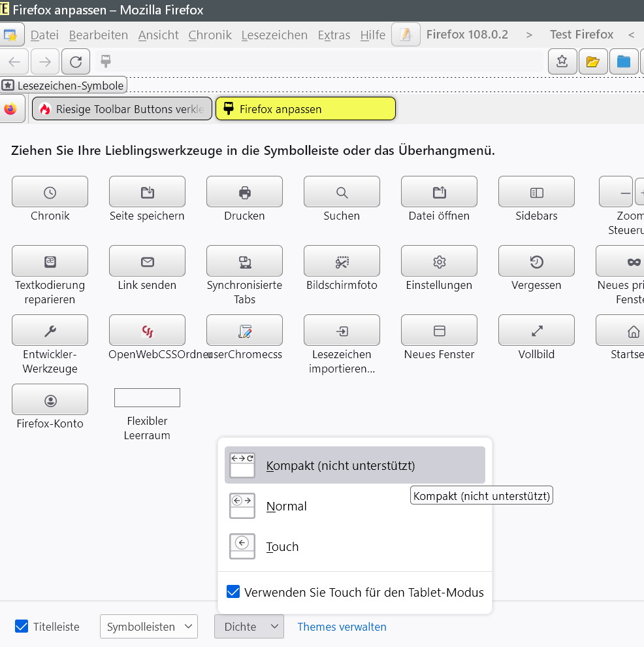
Task: Switch to Riesige Toolbar Buttons tab
Action: (122, 109)
